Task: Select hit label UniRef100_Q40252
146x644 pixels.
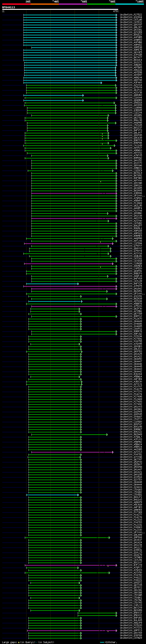Action: 131,161
